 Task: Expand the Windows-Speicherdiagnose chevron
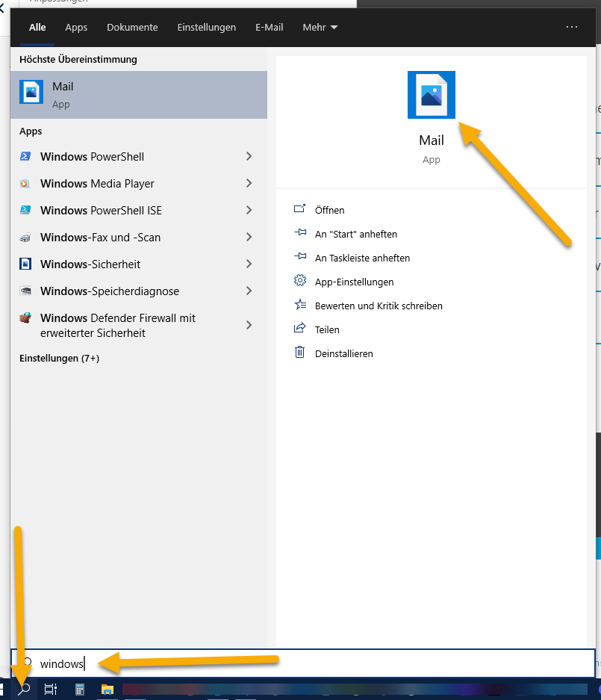pyautogui.click(x=249, y=291)
